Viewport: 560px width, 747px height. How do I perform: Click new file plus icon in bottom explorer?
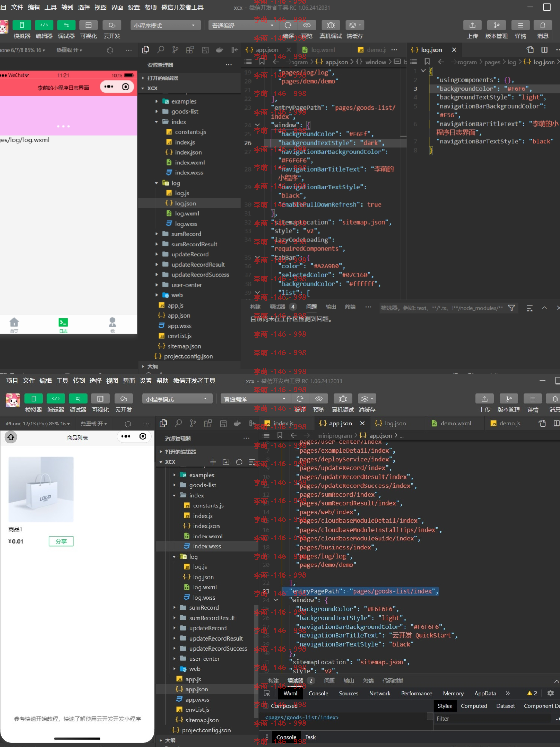click(x=213, y=462)
